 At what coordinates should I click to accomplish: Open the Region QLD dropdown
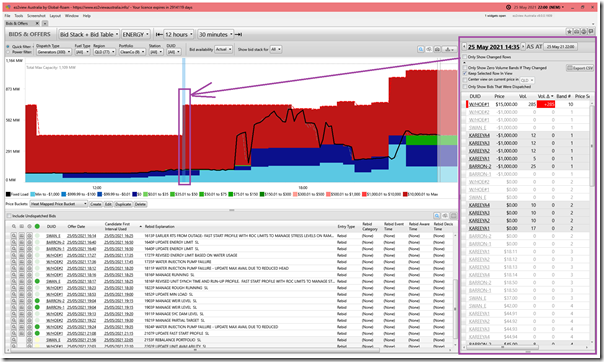[x=104, y=52]
